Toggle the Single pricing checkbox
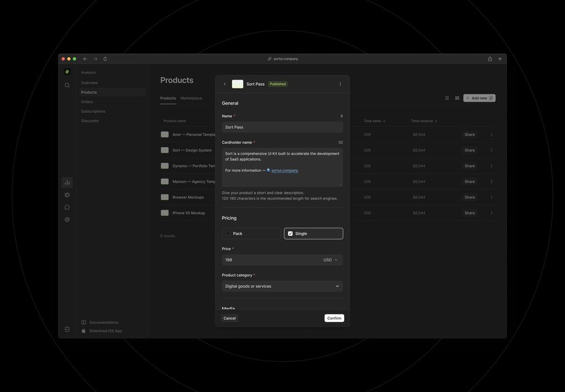The height and width of the screenshot is (392, 565). (290, 234)
